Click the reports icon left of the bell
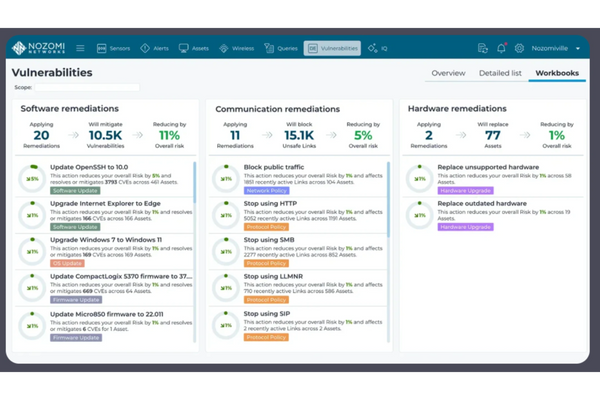The image size is (600, 400). click(x=483, y=48)
